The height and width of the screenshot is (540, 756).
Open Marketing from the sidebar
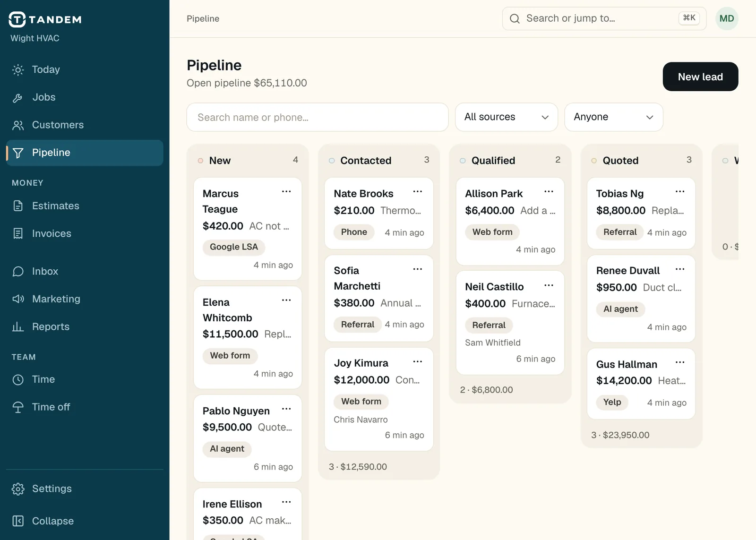(x=85, y=299)
